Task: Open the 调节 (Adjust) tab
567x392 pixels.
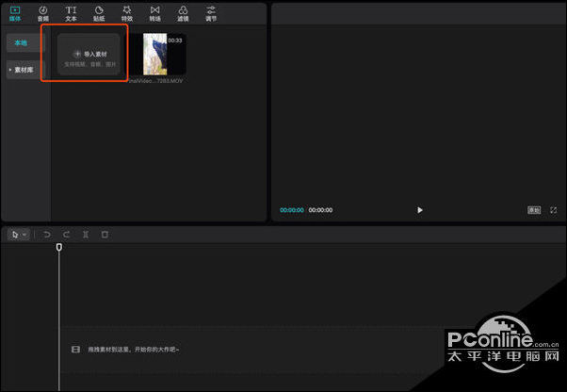Action: click(211, 14)
